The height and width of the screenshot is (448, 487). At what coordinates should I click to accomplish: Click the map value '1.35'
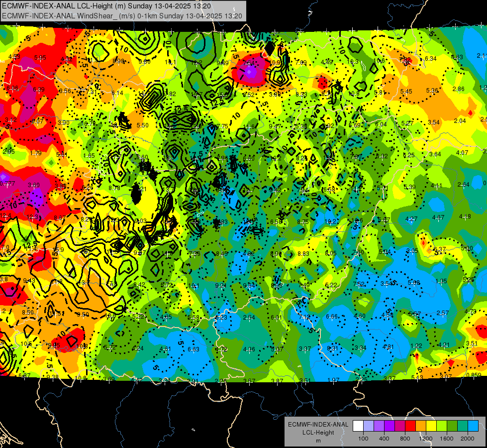[x=441, y=281]
